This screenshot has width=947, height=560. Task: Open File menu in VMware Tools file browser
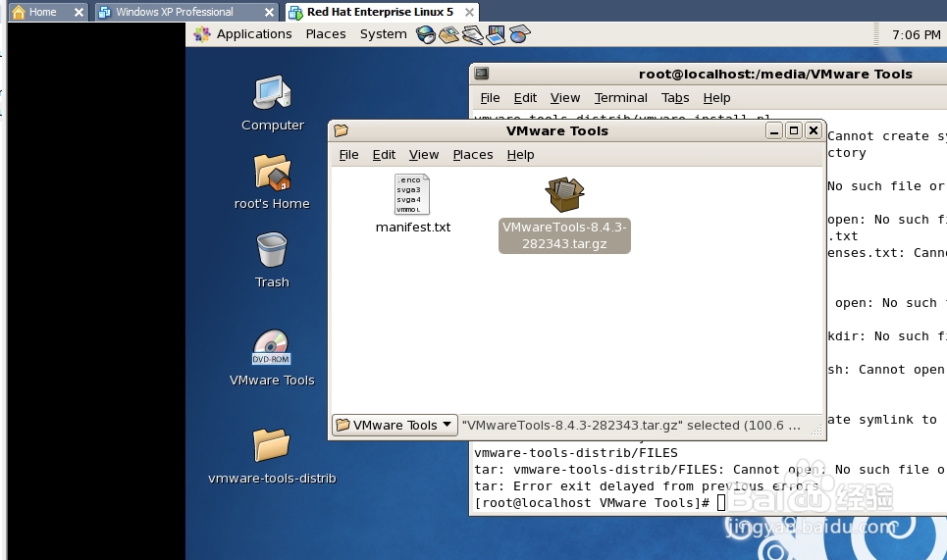[348, 155]
